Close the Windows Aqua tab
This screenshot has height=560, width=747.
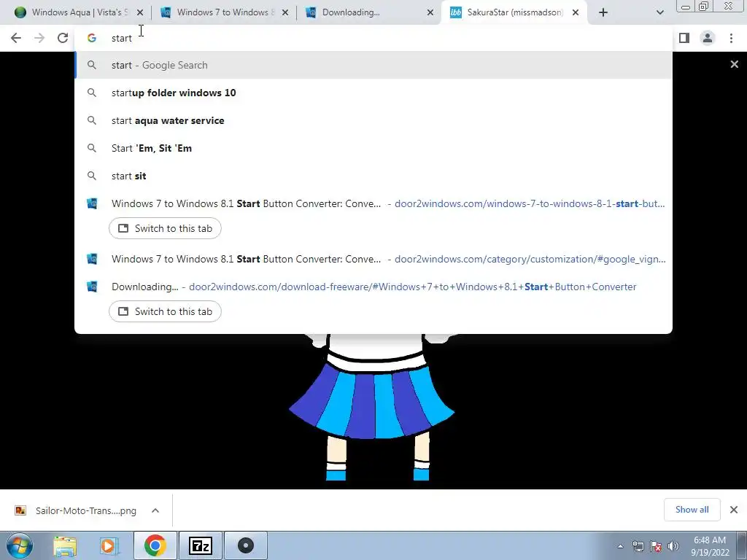pyautogui.click(x=139, y=12)
